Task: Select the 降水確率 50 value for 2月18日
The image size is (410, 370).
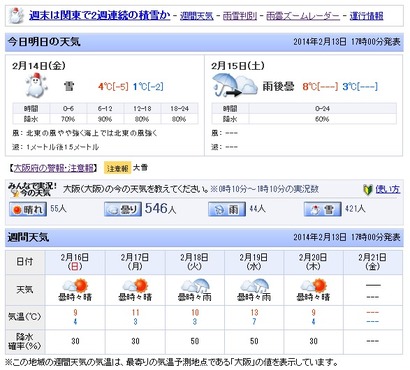Action: (x=195, y=341)
